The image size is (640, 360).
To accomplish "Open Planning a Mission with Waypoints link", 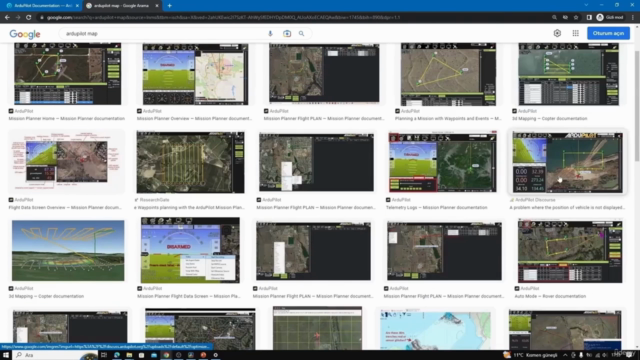I will click(448, 118).
